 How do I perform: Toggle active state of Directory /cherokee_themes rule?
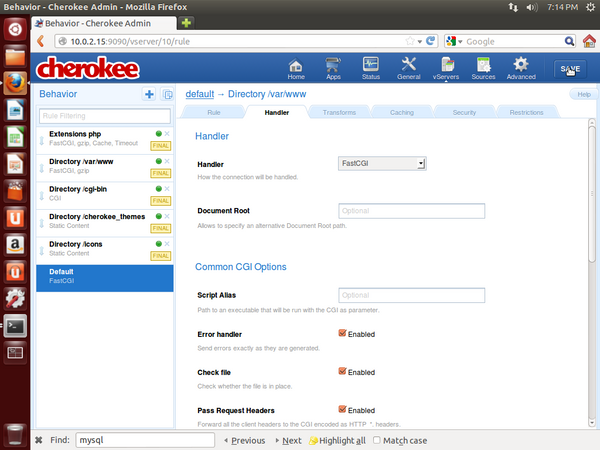158,216
